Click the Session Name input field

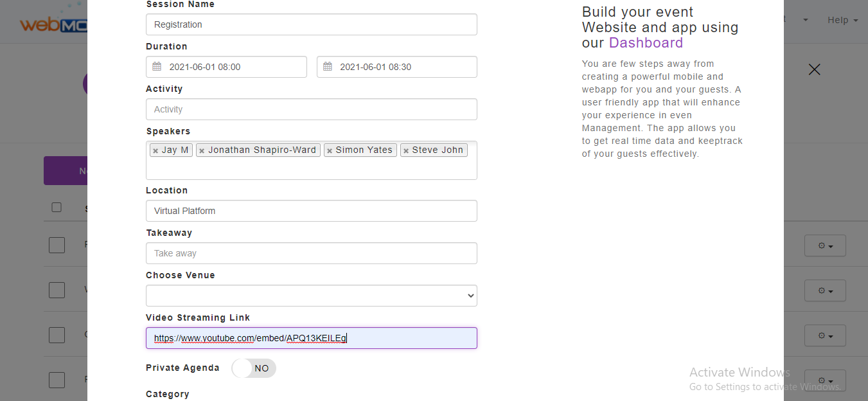312,24
